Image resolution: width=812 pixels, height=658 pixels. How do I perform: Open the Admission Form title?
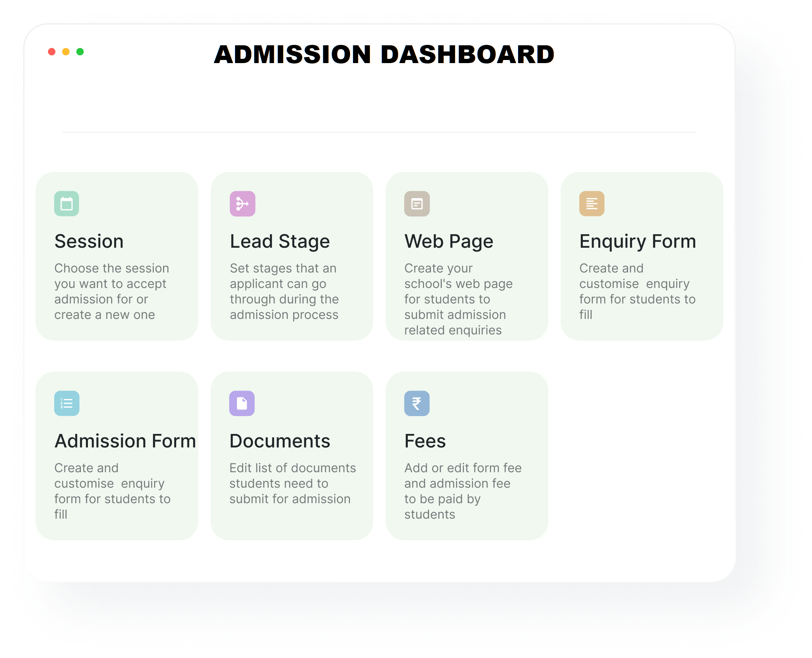coord(125,441)
